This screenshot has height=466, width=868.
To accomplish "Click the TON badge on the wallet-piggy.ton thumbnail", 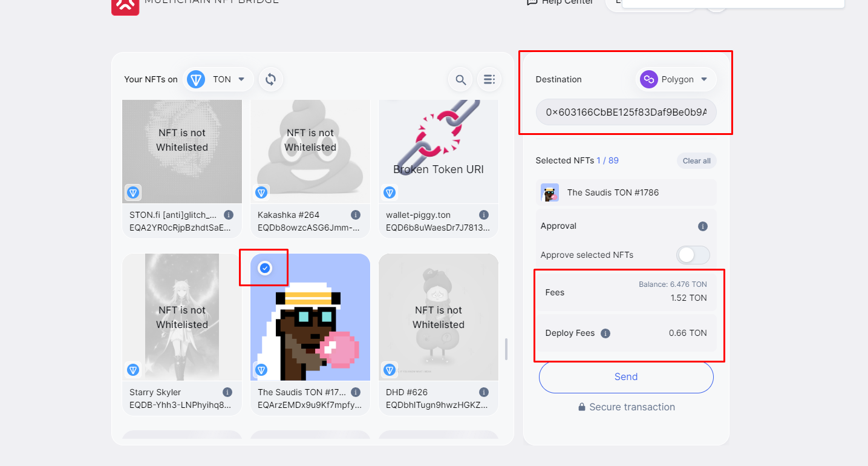I will pyautogui.click(x=390, y=192).
